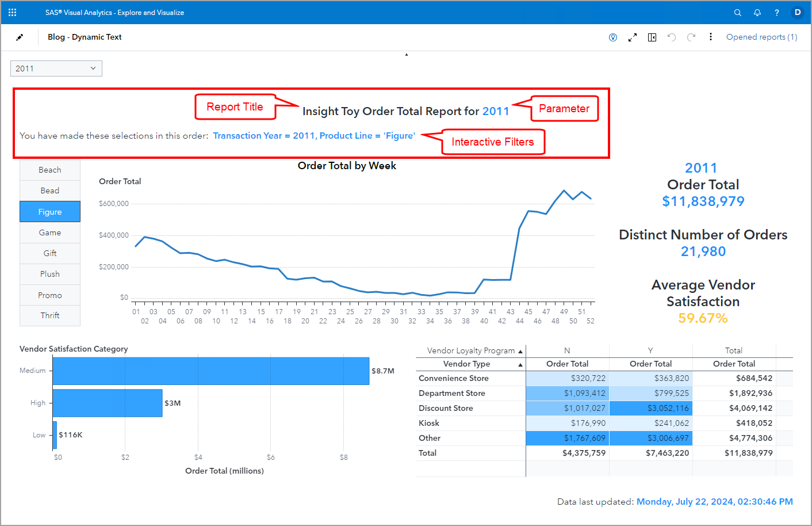The height and width of the screenshot is (526, 812).
Task: Click the data last updated date link
Action: point(715,501)
